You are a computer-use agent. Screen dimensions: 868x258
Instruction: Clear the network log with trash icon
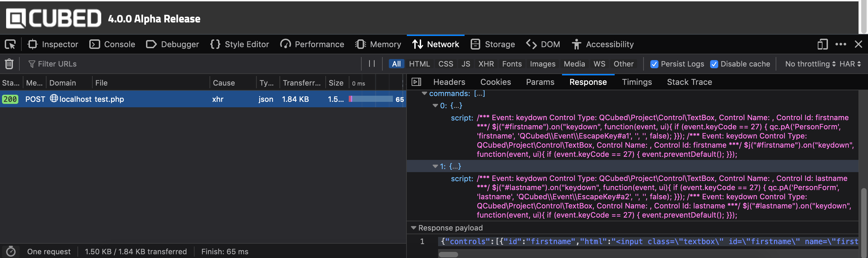point(9,64)
